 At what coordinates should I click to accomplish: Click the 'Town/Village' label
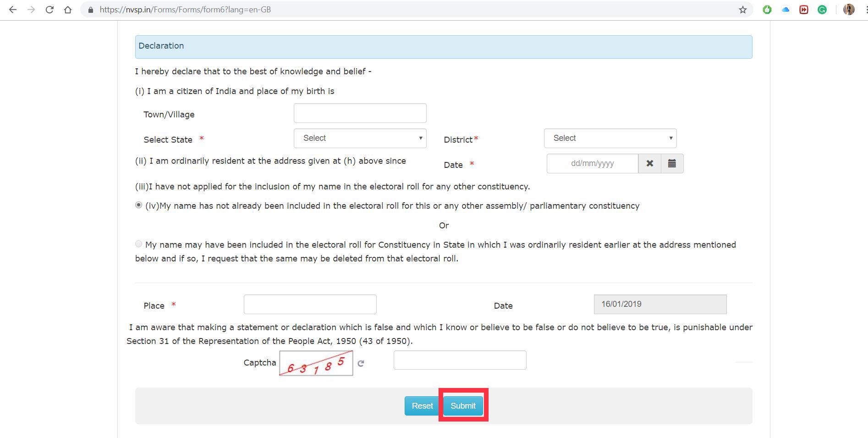click(169, 115)
